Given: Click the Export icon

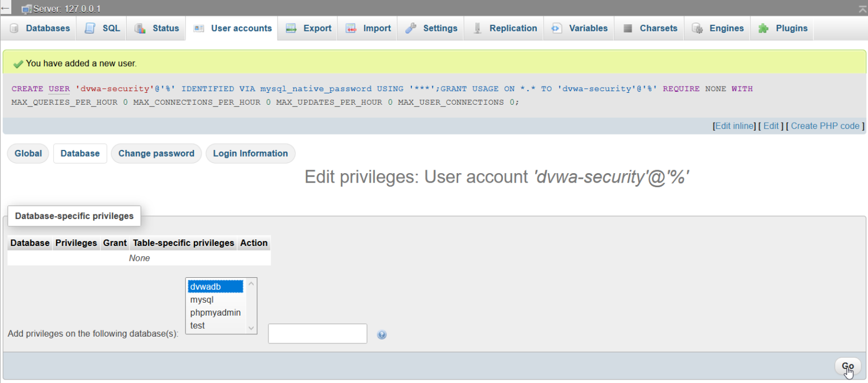Looking at the screenshot, I should pyautogui.click(x=291, y=28).
